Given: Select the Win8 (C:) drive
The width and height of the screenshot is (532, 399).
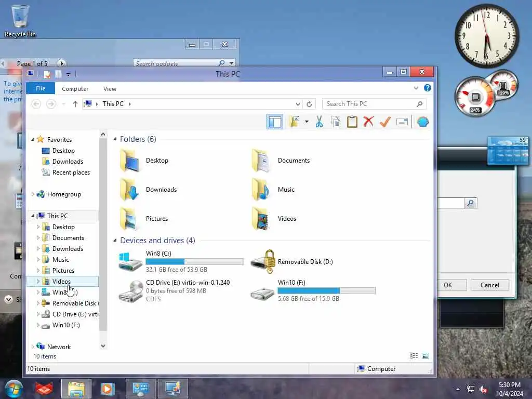Looking at the screenshot, I should coord(181,261).
